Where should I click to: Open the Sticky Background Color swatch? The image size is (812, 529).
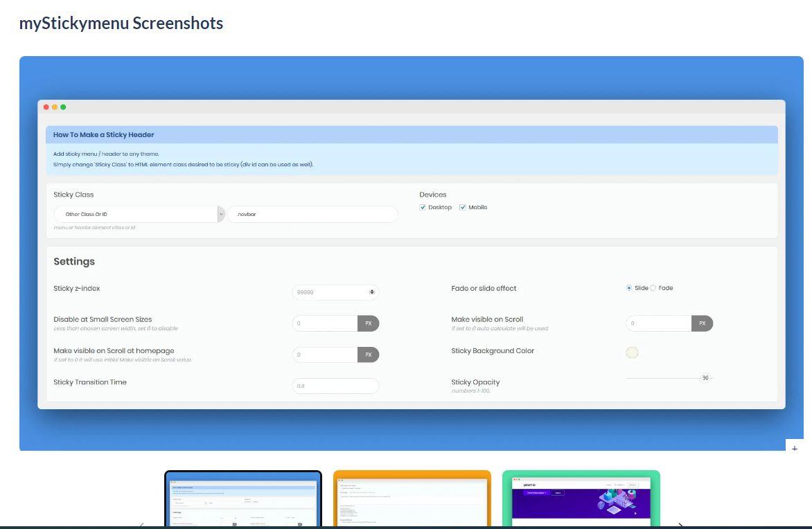632,352
